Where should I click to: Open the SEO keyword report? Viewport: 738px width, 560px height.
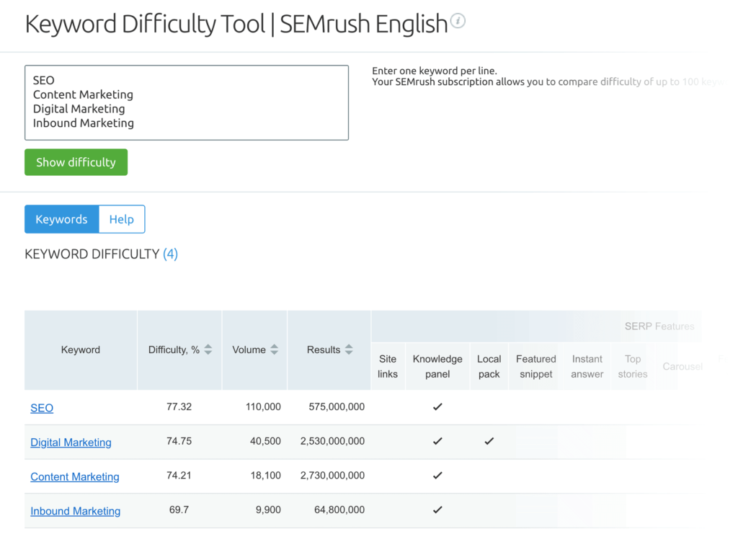click(x=41, y=408)
